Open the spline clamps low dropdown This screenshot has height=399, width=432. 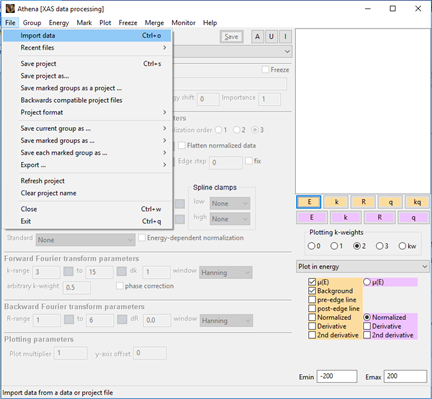tap(230, 203)
